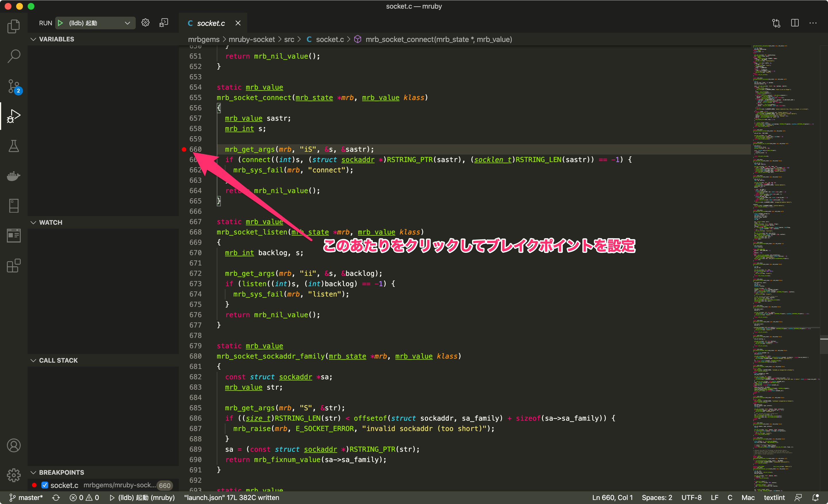Open the Docker view icon
Viewport: 828px width, 504px height.
[14, 176]
